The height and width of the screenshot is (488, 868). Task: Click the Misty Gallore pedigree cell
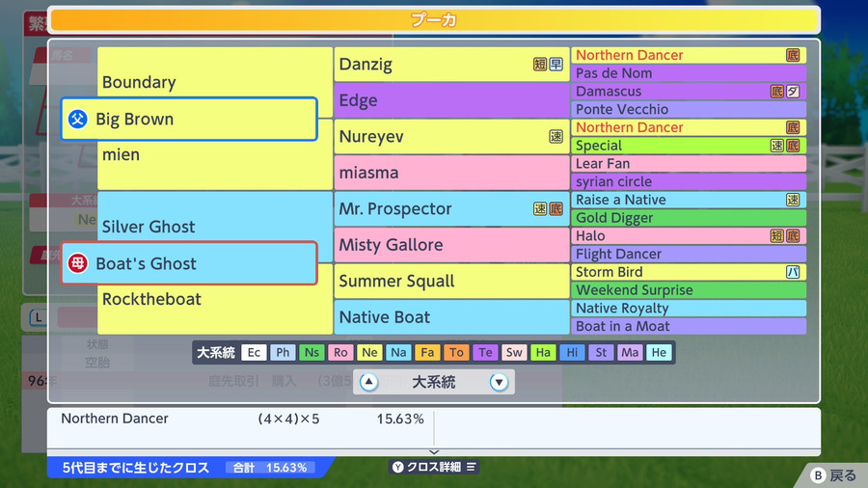(451, 245)
